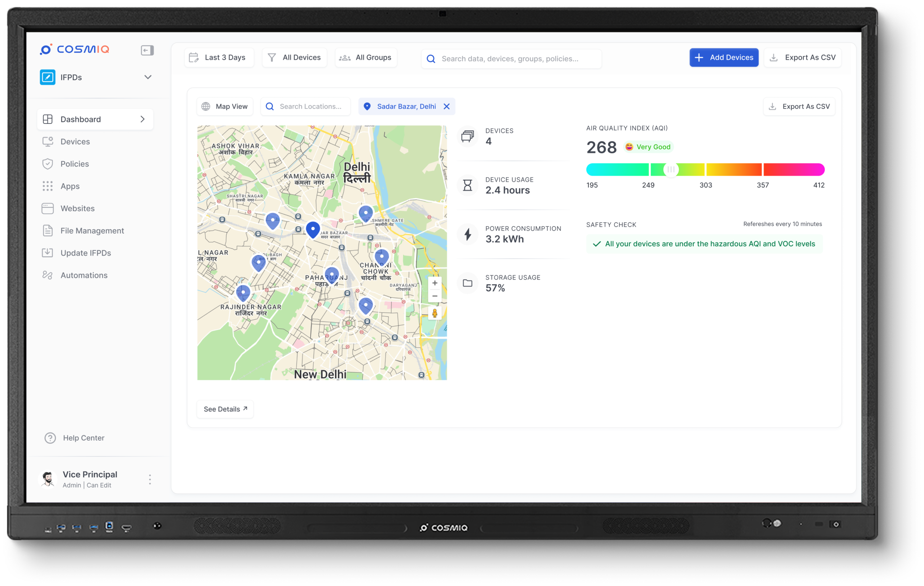Click the AQI slider handle
Screen dimensions: 924x586
(x=670, y=169)
